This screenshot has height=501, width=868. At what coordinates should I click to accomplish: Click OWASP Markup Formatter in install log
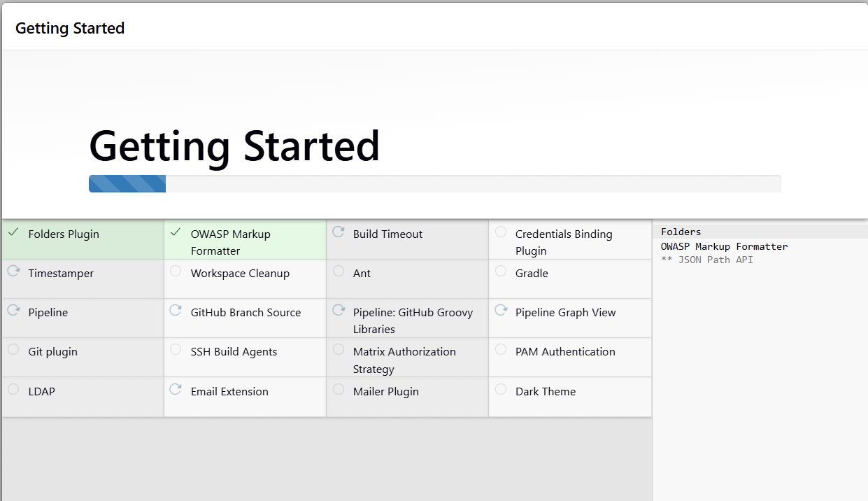tap(724, 246)
